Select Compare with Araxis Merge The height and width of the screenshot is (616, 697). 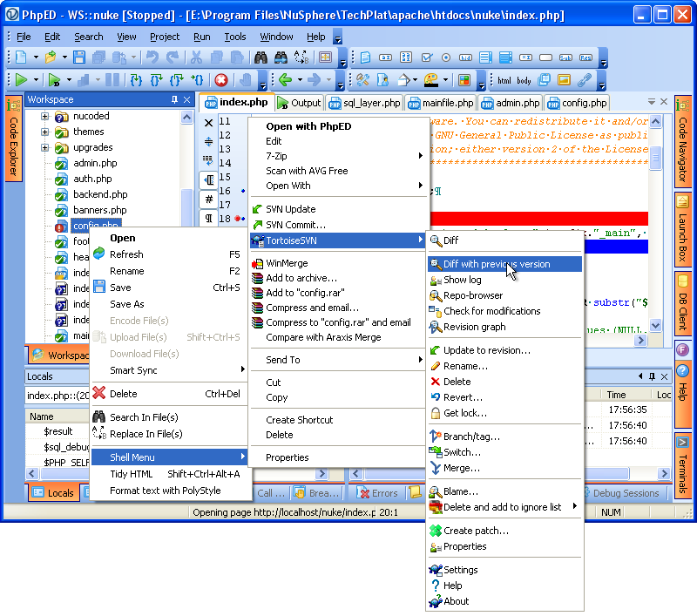338,337
